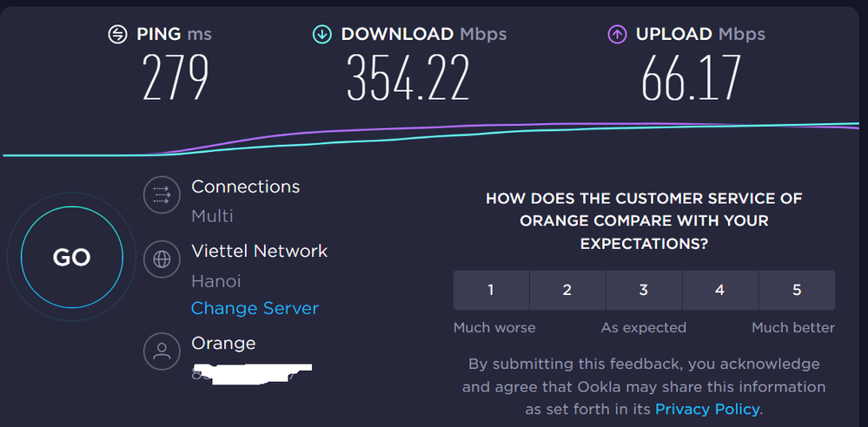Open the Change Server link
Viewport: 868px width, 427px height.
pyautogui.click(x=255, y=308)
